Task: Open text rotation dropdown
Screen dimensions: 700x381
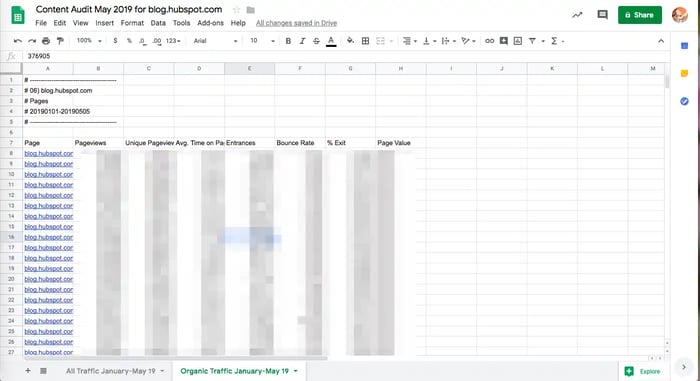Action: coord(468,41)
